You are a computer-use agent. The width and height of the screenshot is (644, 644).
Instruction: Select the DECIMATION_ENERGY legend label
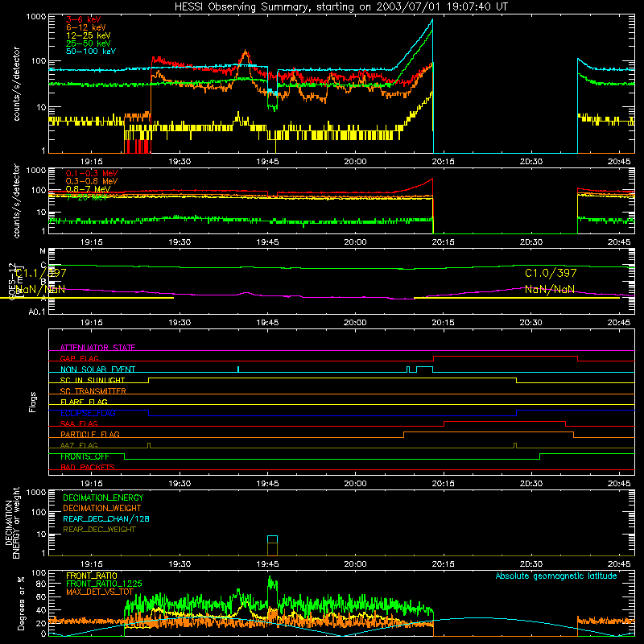coord(103,497)
